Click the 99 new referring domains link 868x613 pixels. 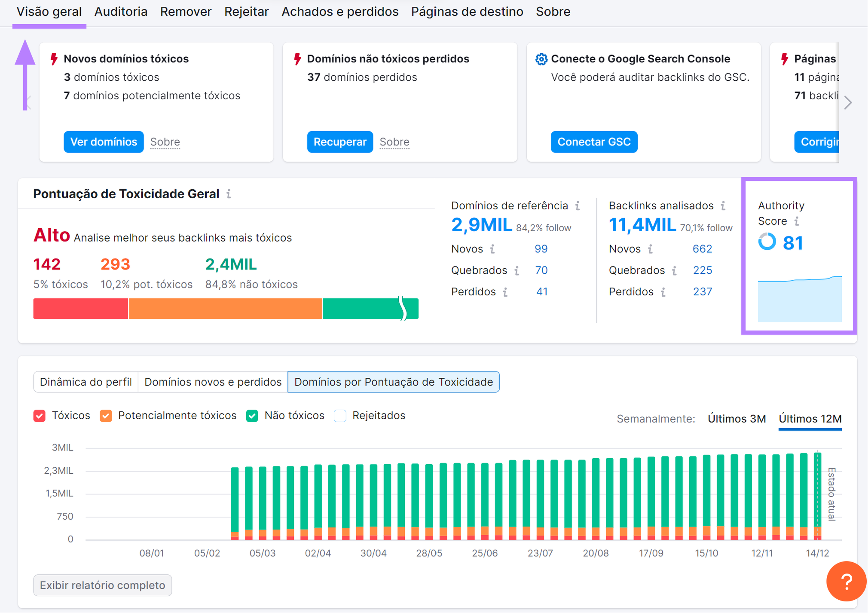coord(541,248)
